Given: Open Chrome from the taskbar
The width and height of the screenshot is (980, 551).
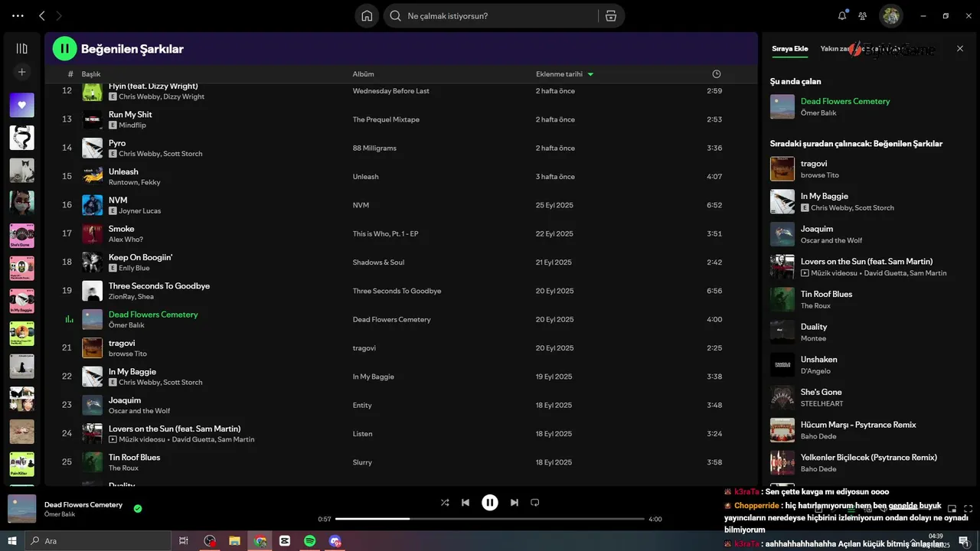Looking at the screenshot, I should [x=260, y=541].
